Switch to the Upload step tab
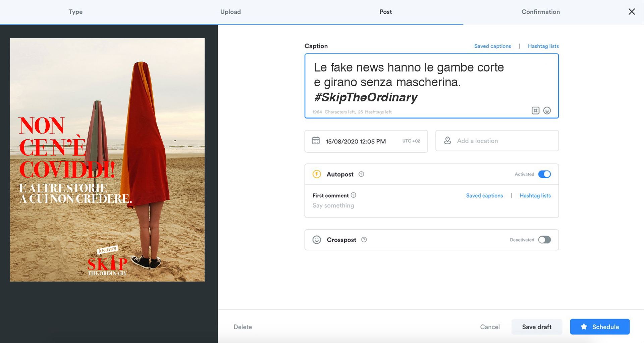644x343 pixels. point(230,12)
